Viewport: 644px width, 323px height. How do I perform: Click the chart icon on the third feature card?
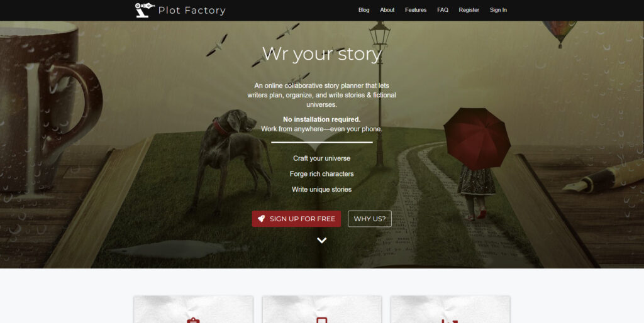pos(450,320)
